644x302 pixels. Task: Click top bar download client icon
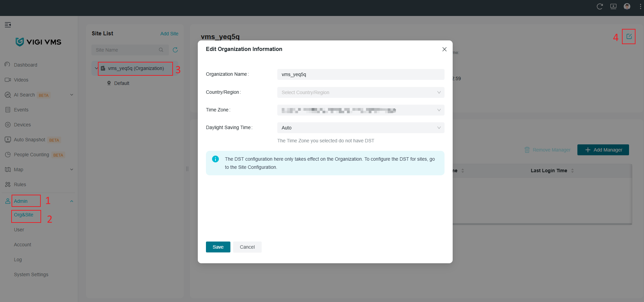pyautogui.click(x=613, y=6)
